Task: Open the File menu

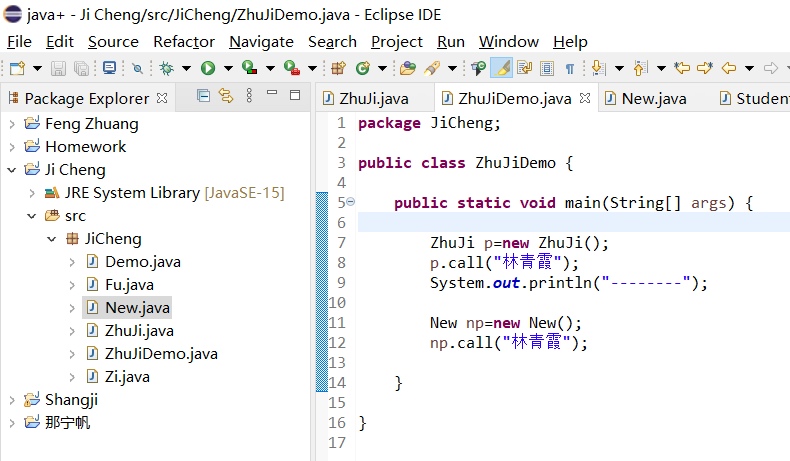Action: pos(19,42)
